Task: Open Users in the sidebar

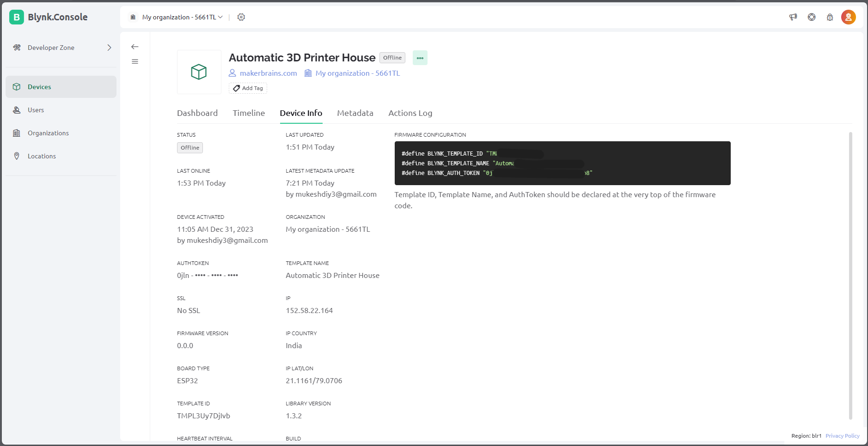Action: (x=61, y=110)
